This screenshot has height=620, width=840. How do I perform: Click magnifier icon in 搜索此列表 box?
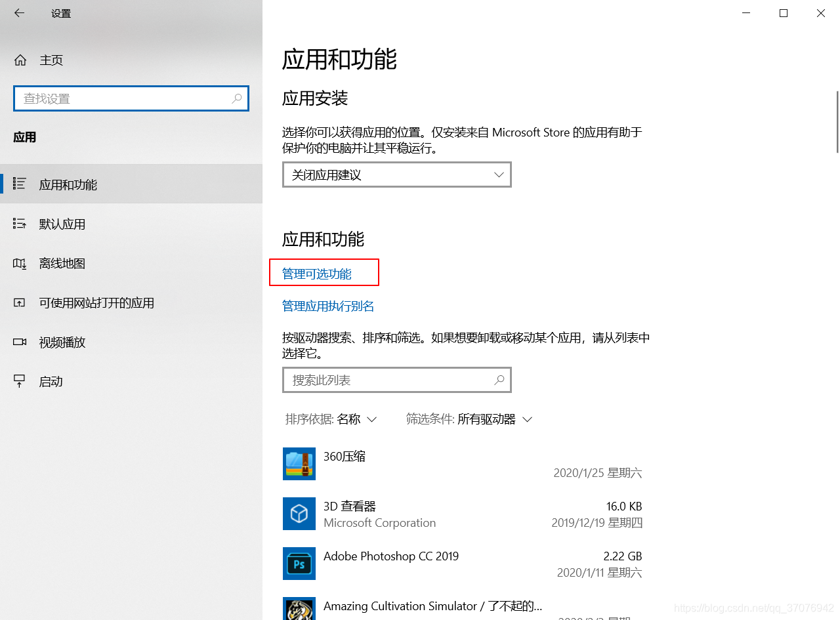pyautogui.click(x=499, y=380)
